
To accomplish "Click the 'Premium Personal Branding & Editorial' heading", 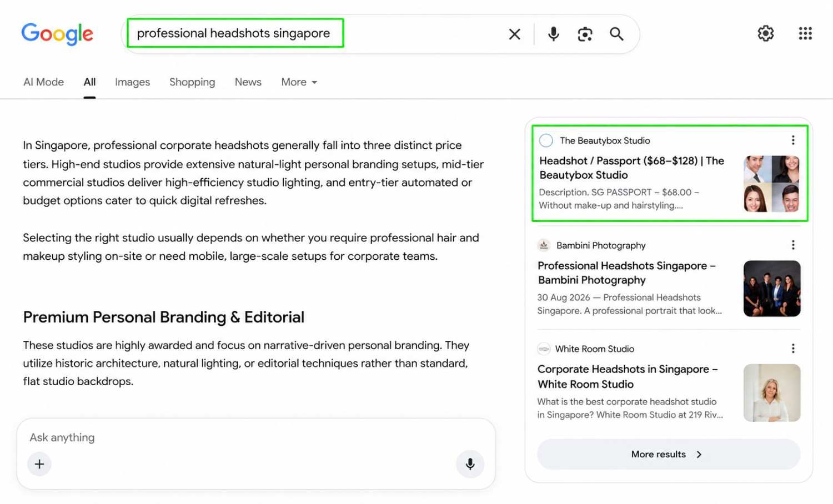I will click(164, 317).
